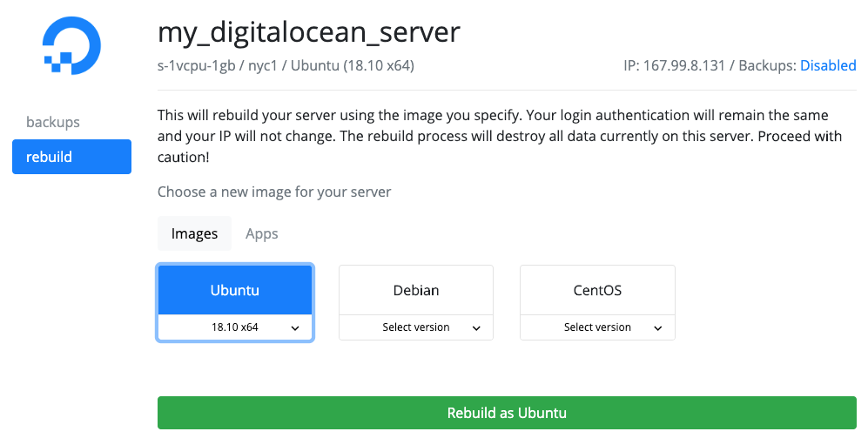Select the rebuild sidebar item

(71, 157)
